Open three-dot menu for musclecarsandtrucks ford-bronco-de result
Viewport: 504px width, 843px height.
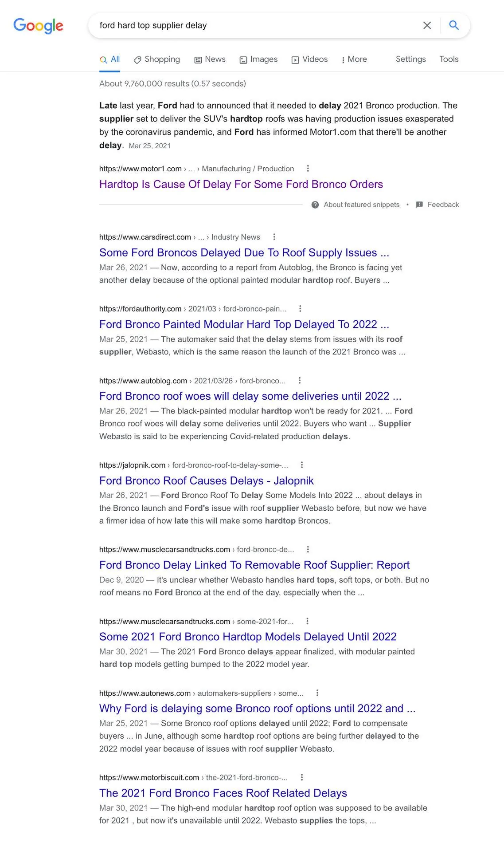point(308,549)
